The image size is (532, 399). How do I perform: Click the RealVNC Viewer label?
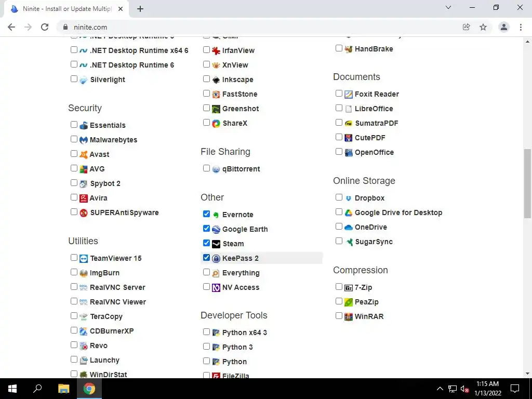coord(118,302)
